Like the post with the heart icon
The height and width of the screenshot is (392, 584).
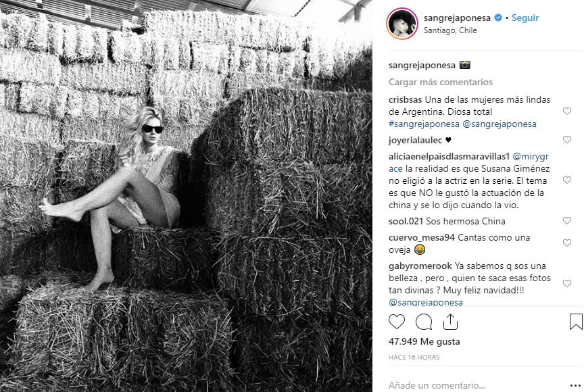[x=397, y=322]
